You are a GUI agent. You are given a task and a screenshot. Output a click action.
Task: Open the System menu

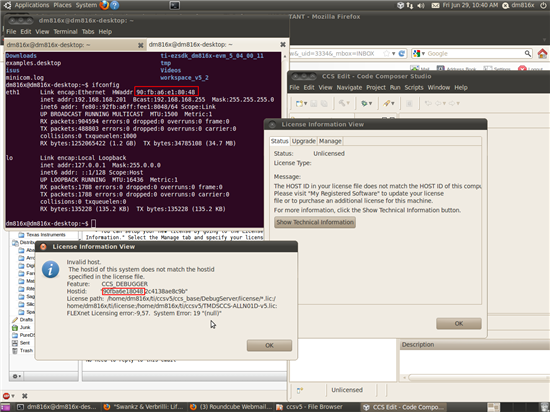[x=86, y=5]
